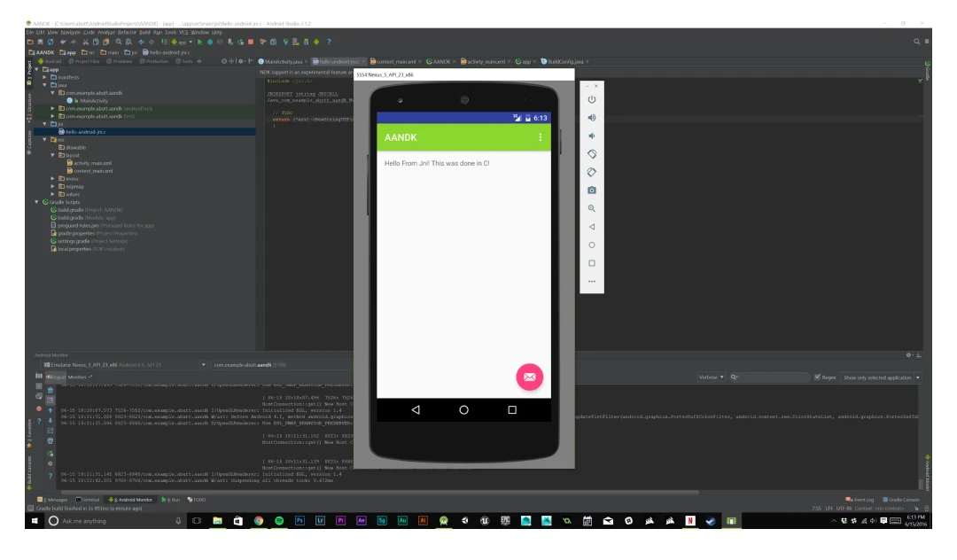
Task: Open the AVD Manager from the toolbar
Action: point(295,40)
